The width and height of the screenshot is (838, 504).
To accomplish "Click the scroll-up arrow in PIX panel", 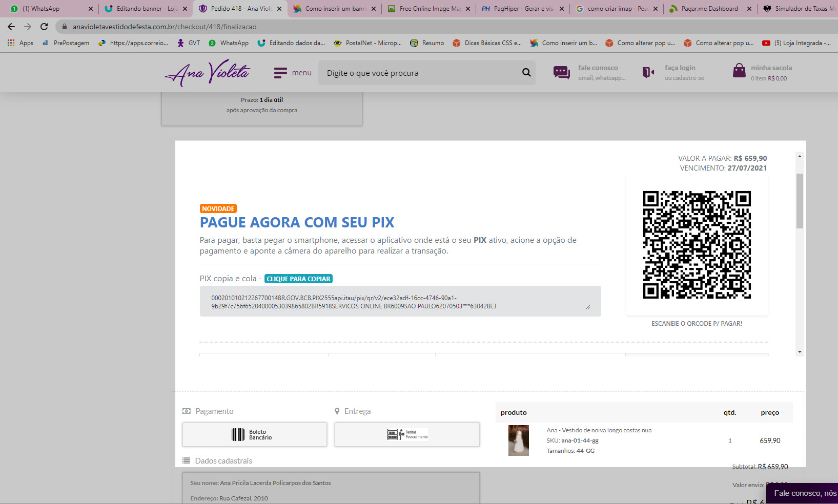I will pos(800,156).
